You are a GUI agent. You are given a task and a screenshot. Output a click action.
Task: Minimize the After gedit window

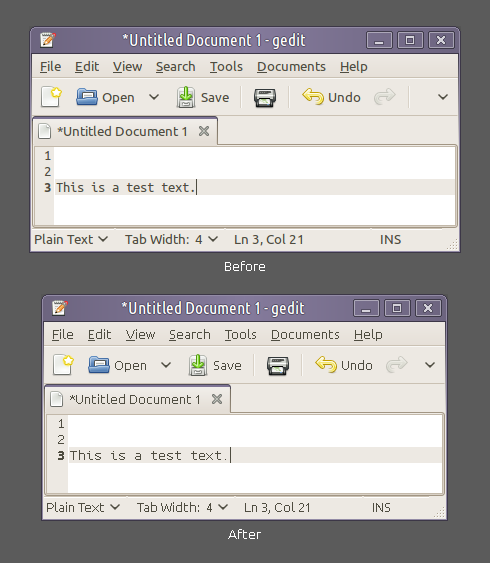[366, 308]
